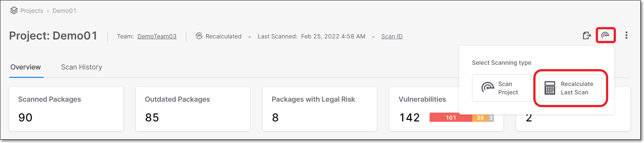Click the Recalculated status icon
Screen dimensions: 644x143
[x=199, y=36]
